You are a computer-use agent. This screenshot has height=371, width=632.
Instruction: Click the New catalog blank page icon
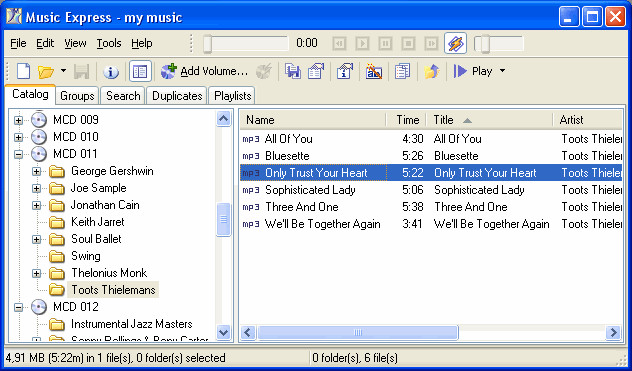pyautogui.click(x=23, y=71)
